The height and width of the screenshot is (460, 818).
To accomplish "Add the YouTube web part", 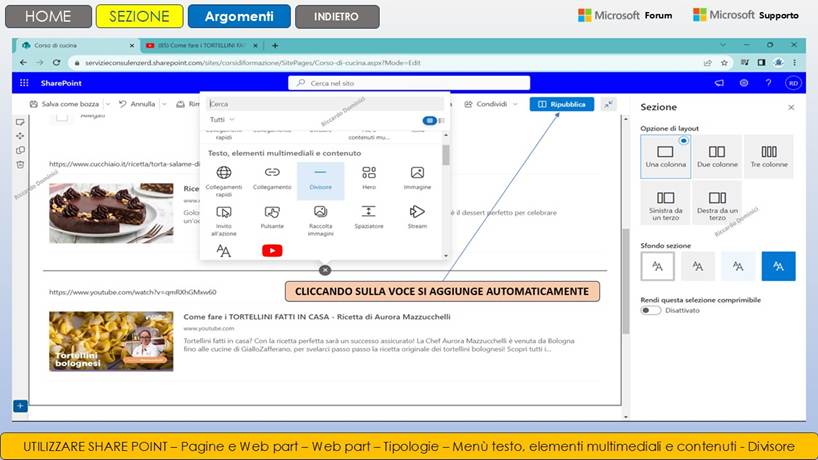I will click(x=272, y=251).
